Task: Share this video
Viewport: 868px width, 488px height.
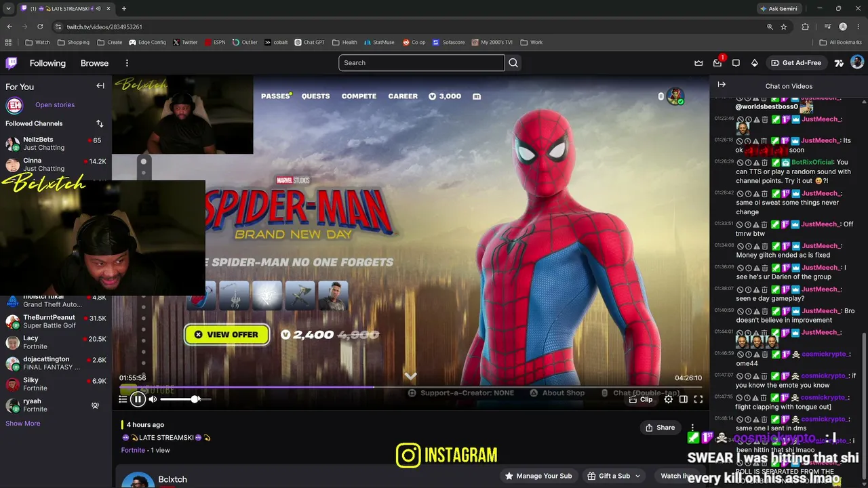Action: tap(660, 428)
